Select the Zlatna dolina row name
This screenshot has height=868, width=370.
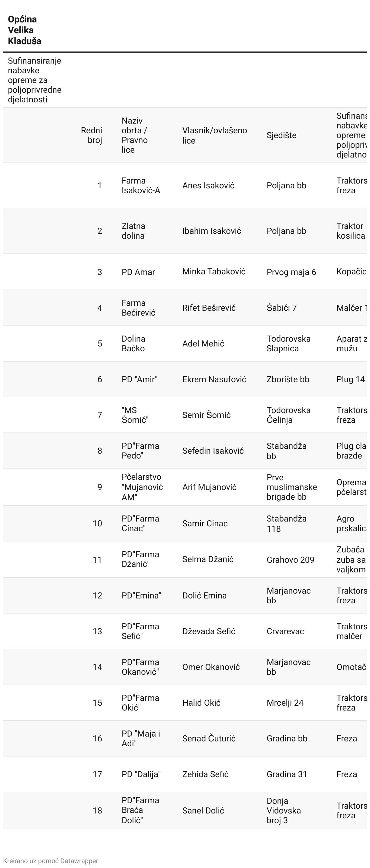click(x=133, y=231)
